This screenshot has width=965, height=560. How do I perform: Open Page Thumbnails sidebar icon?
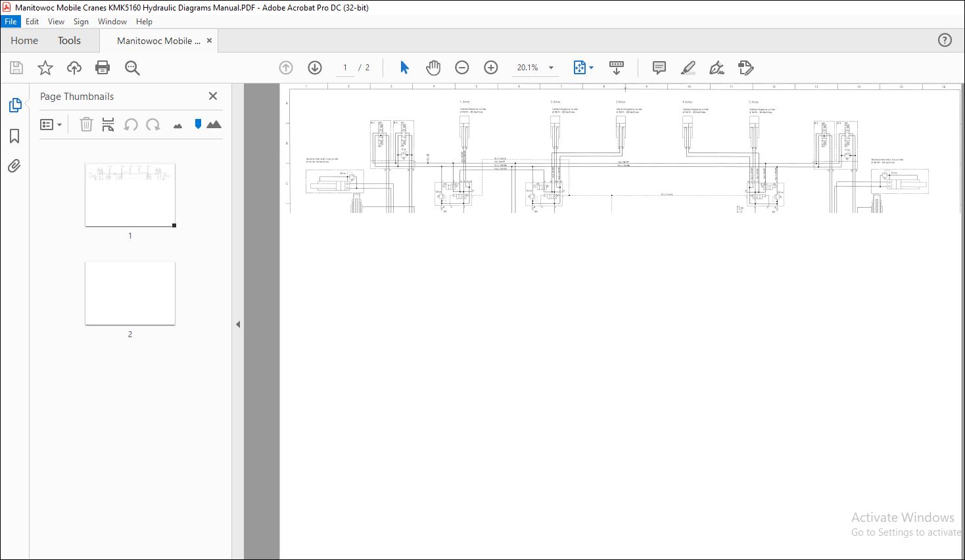14,105
